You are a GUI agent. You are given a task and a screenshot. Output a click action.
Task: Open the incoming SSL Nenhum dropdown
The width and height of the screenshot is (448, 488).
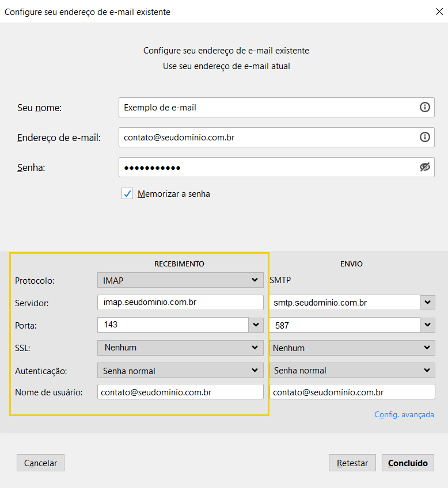tap(180, 348)
